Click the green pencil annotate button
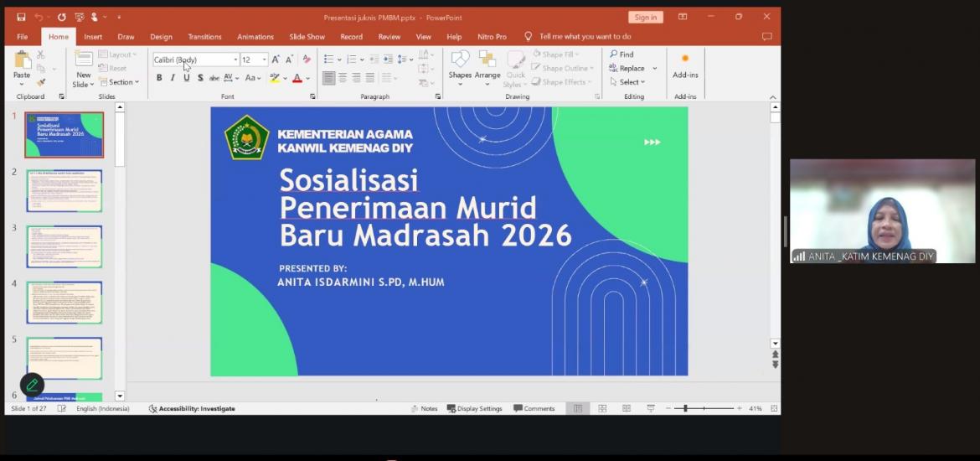This screenshot has width=980, height=461. click(x=32, y=386)
